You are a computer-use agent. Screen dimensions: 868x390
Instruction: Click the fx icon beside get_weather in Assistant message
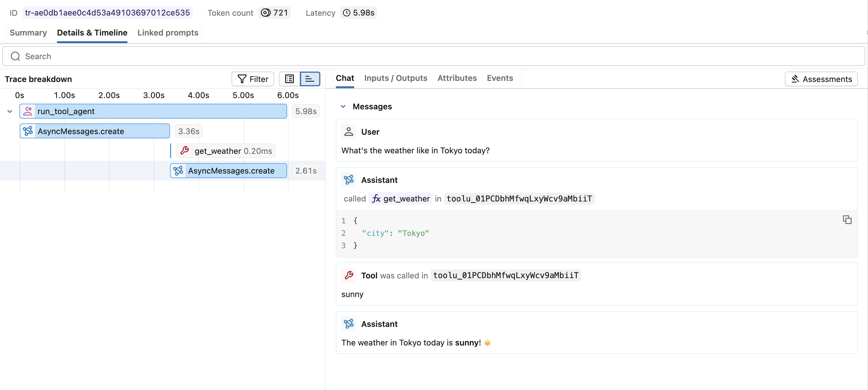[x=376, y=199]
